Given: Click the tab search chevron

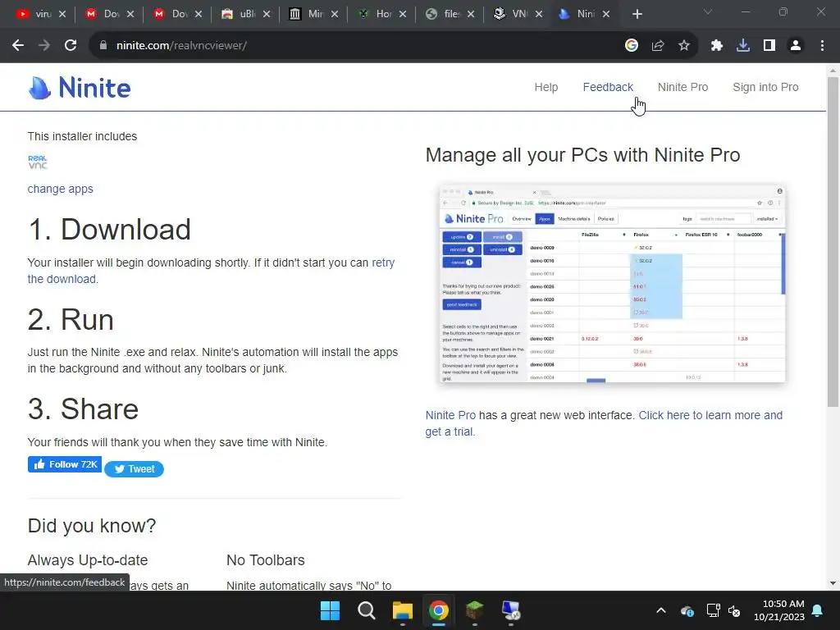Looking at the screenshot, I should coord(708,11).
